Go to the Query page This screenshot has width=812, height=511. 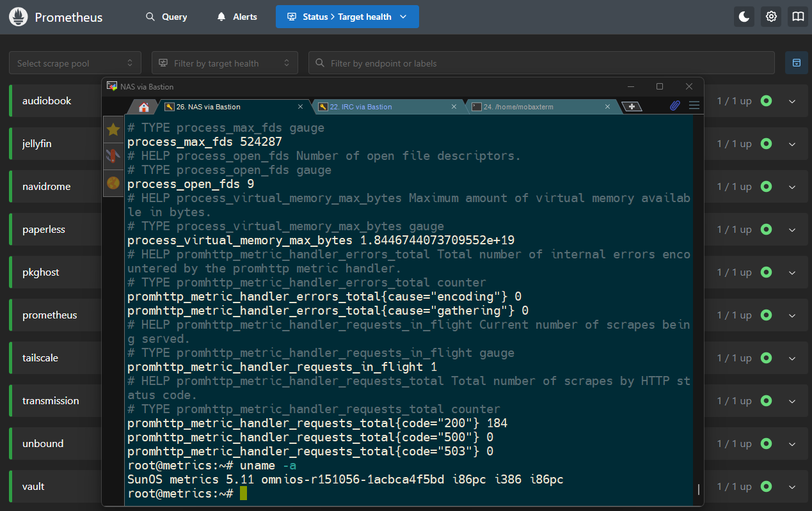point(166,17)
